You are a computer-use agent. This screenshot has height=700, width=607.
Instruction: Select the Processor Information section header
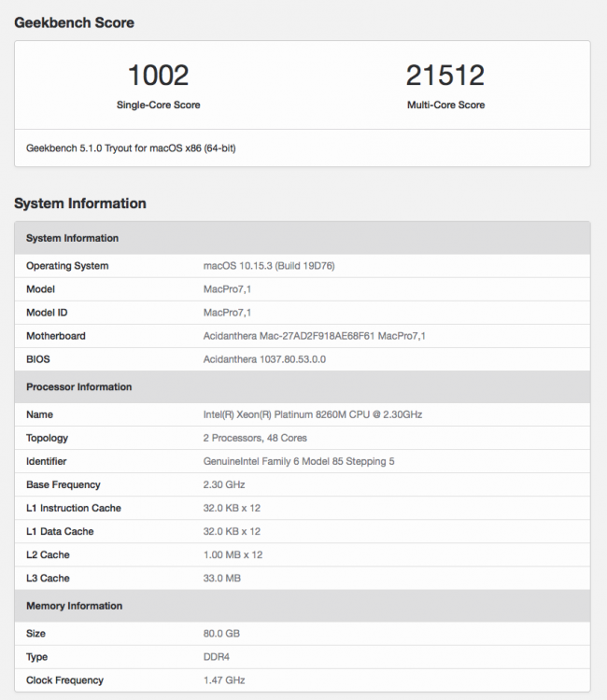(303, 387)
